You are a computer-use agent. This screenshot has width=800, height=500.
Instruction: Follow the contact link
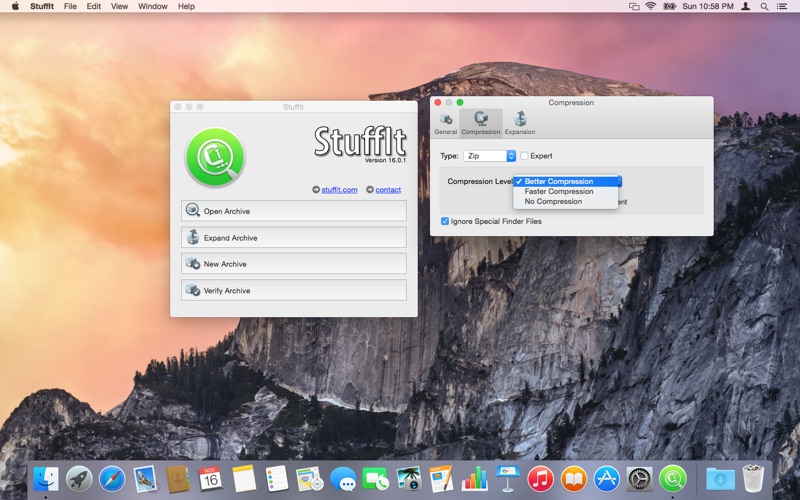pyautogui.click(x=388, y=190)
